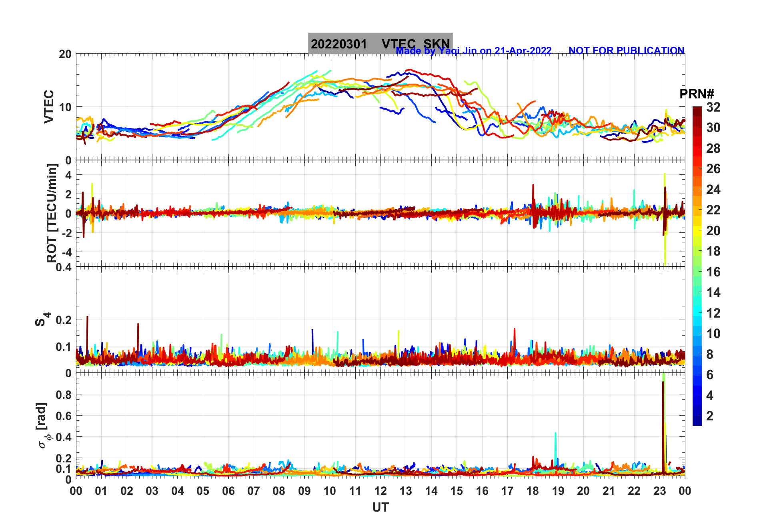Click the "UT" x-axis label

(x=380, y=507)
